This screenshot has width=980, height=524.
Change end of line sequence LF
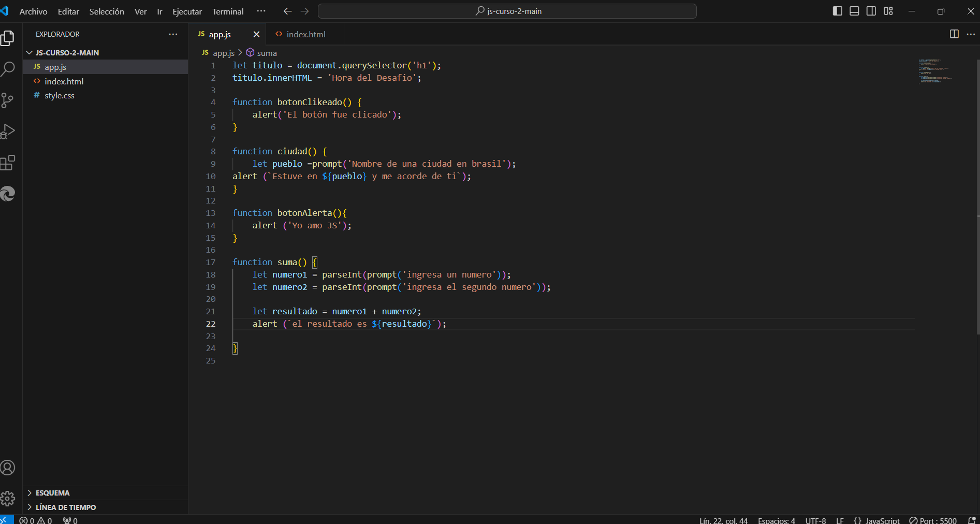coord(840,520)
